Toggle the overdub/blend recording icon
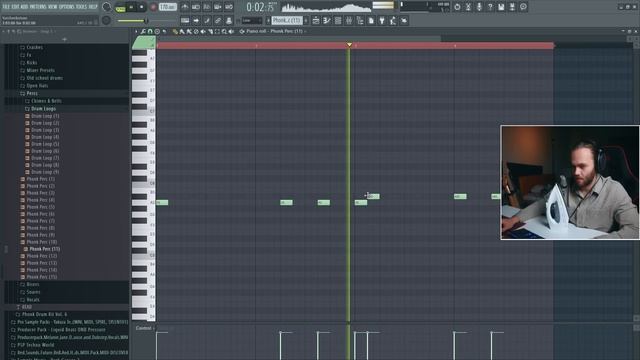The height and width of the screenshot is (360, 640). [x=218, y=7]
